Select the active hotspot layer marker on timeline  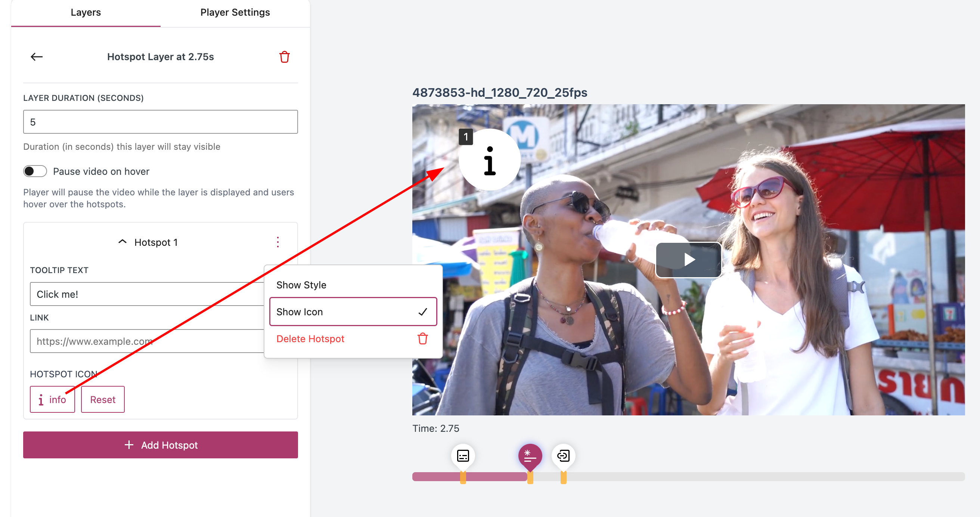[530, 455]
